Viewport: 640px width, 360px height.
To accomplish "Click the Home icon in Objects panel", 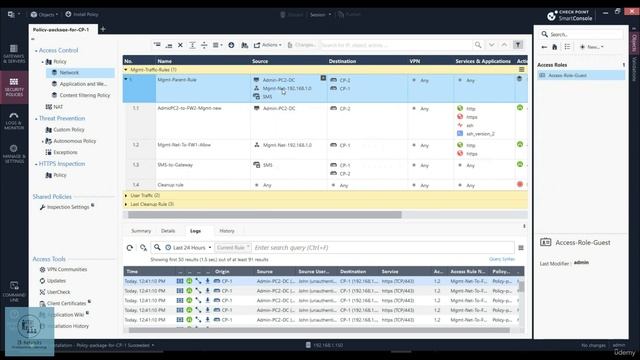I will (x=555, y=47).
